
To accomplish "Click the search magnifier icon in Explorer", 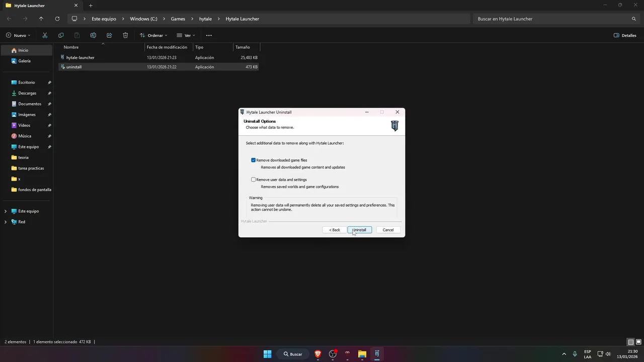I will [x=634, y=19].
